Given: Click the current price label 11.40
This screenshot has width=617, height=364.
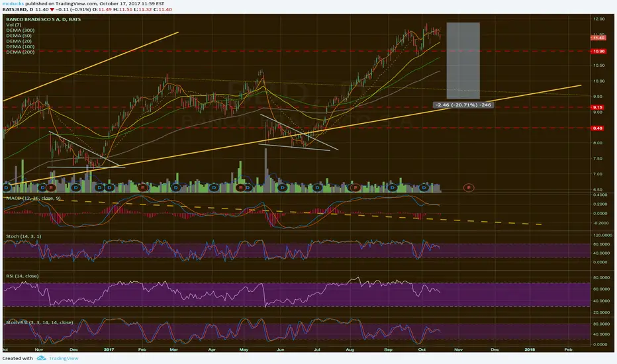Looking at the screenshot, I should [x=598, y=38].
